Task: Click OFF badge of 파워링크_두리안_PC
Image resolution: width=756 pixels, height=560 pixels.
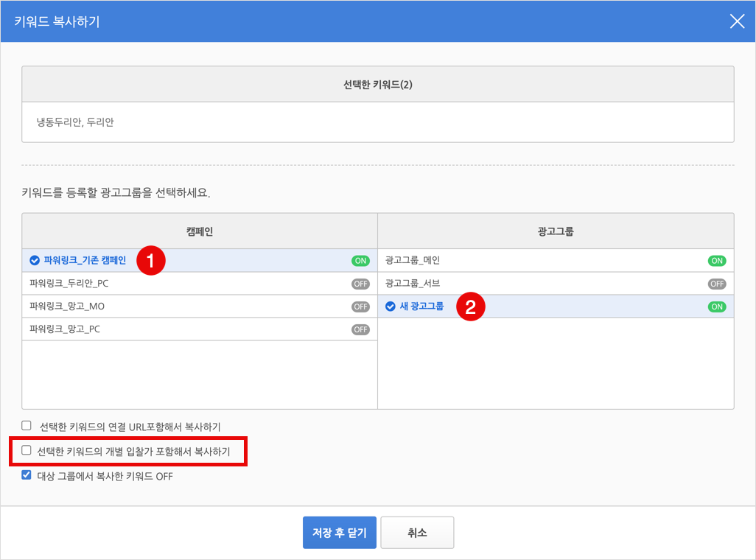Action: (360, 284)
